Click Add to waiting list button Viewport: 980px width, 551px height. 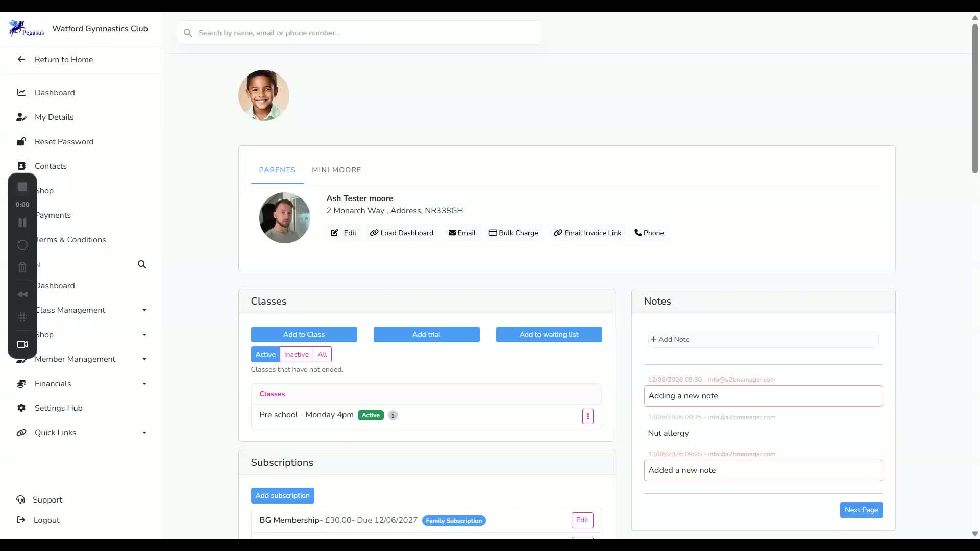click(549, 334)
